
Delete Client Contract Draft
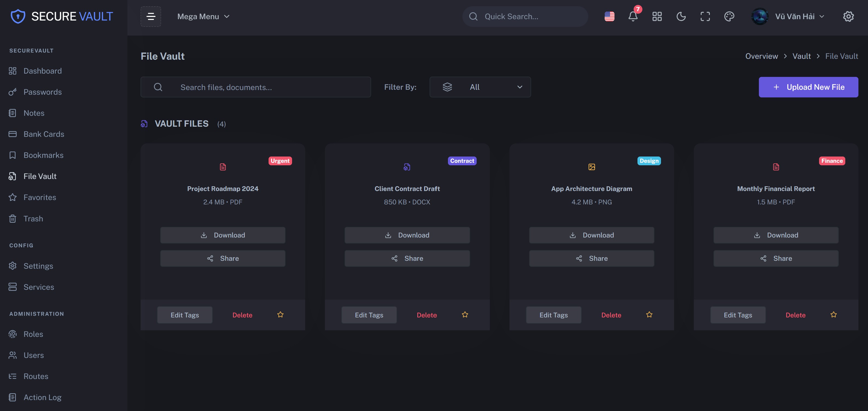(427, 315)
